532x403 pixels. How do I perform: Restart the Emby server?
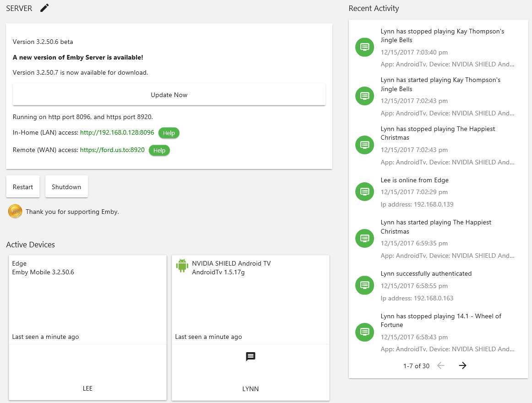click(x=23, y=187)
